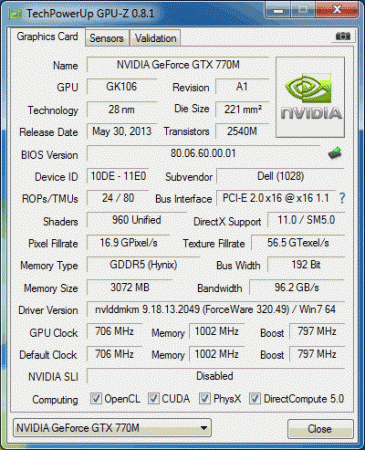Click the BIOS Version field
Screen dimensions: 365x450
click(x=203, y=153)
